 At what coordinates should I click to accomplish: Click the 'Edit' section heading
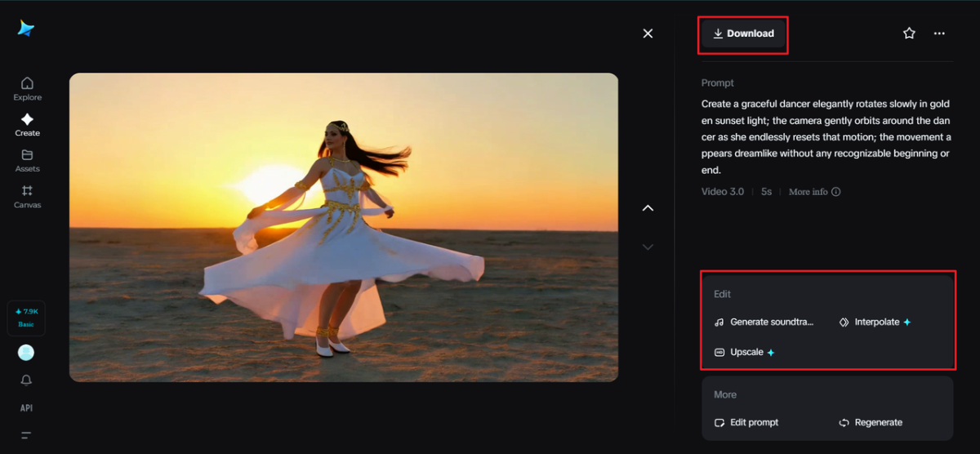pyautogui.click(x=723, y=294)
